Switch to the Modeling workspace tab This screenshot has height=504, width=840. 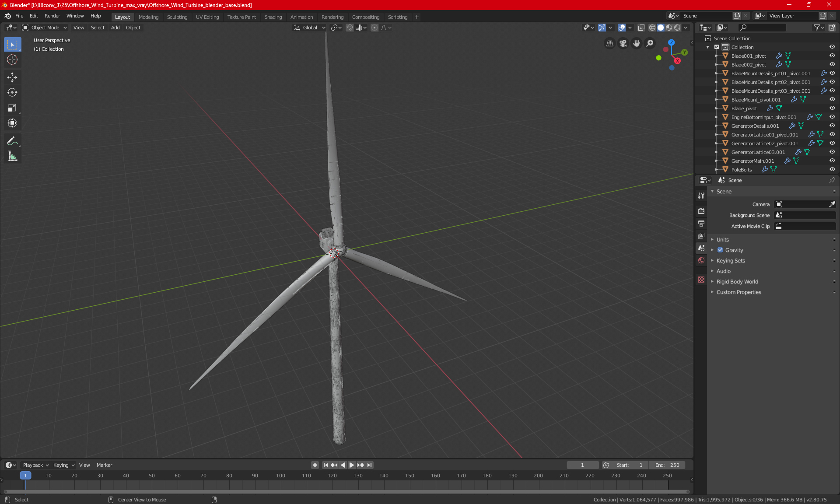pyautogui.click(x=148, y=17)
